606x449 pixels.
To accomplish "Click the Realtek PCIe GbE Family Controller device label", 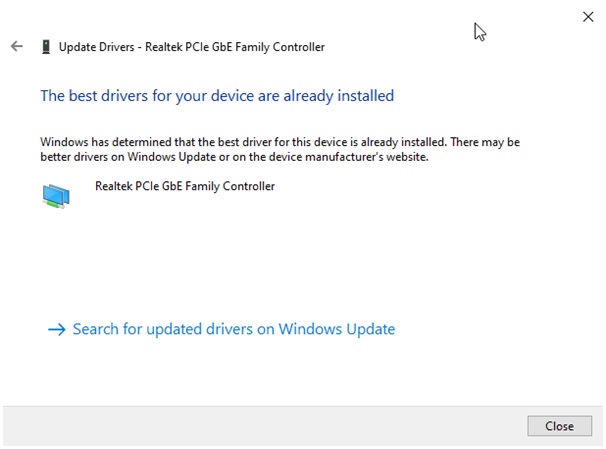I will (x=184, y=186).
